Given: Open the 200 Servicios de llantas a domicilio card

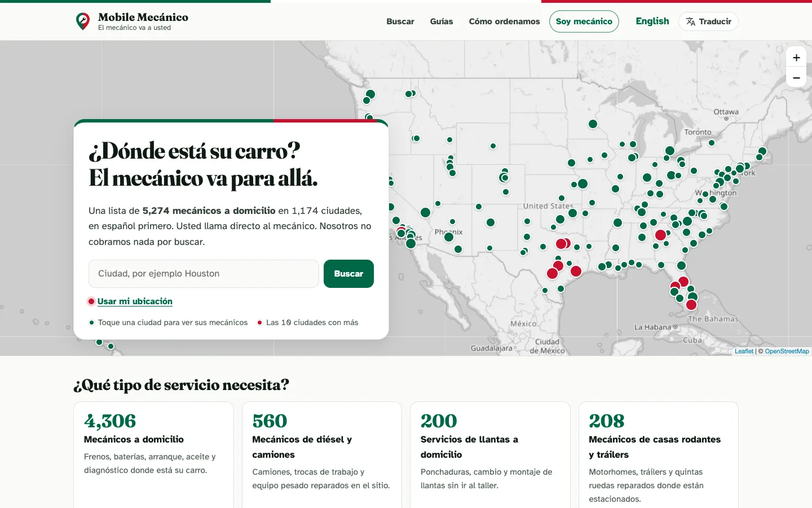Looking at the screenshot, I should point(490,455).
